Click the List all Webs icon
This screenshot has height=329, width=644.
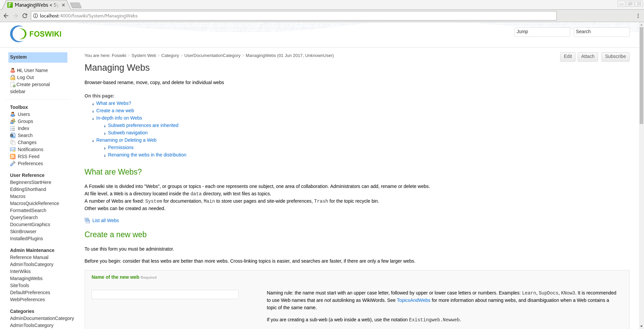tap(87, 220)
